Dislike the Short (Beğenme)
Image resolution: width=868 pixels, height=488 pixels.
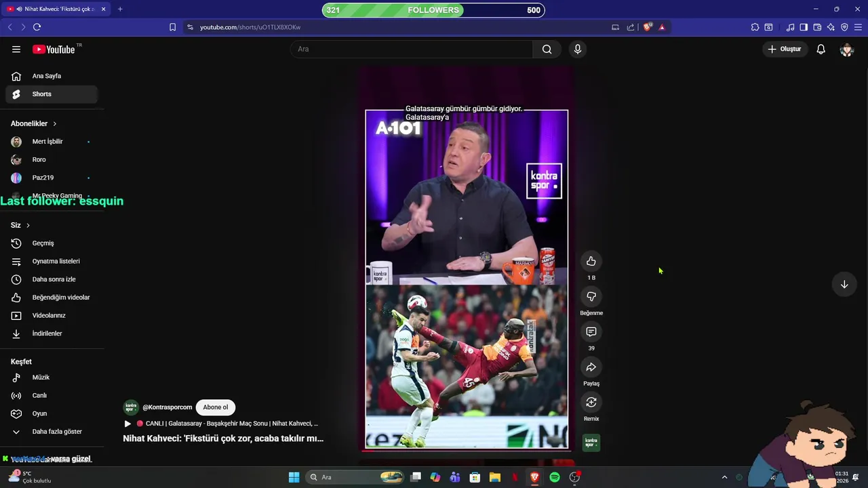click(x=591, y=297)
